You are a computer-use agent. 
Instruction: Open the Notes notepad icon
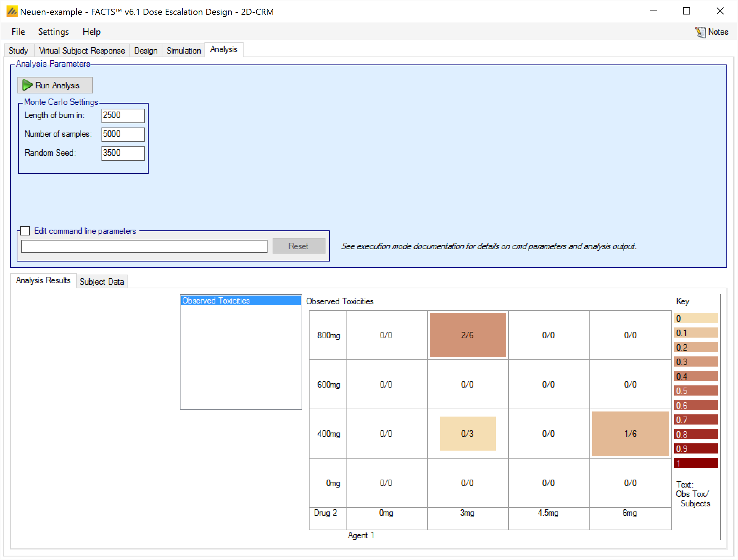point(700,32)
